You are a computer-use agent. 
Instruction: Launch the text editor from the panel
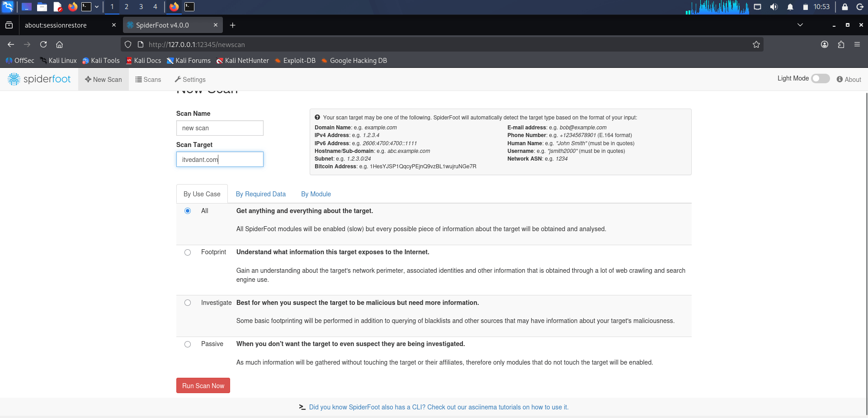click(x=57, y=7)
